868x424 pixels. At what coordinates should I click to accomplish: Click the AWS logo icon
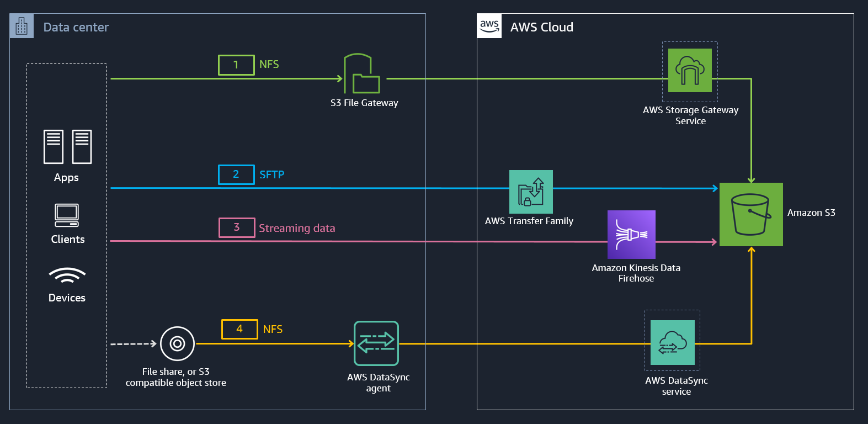point(489,26)
